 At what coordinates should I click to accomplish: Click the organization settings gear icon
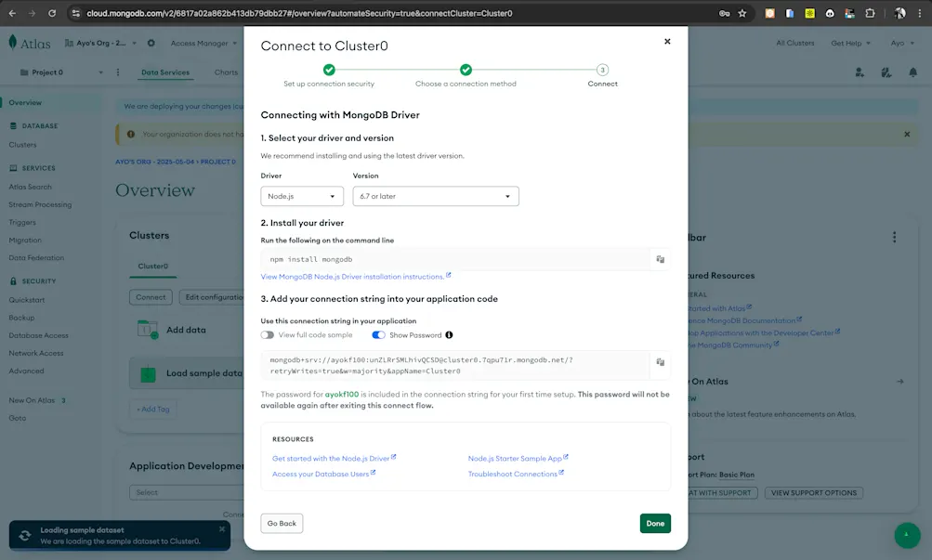pyautogui.click(x=151, y=43)
